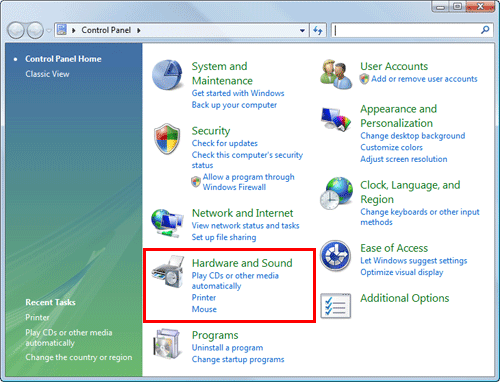This screenshot has width=500, height=382.
Task: Open the Uninstall a program link
Action: click(x=227, y=348)
